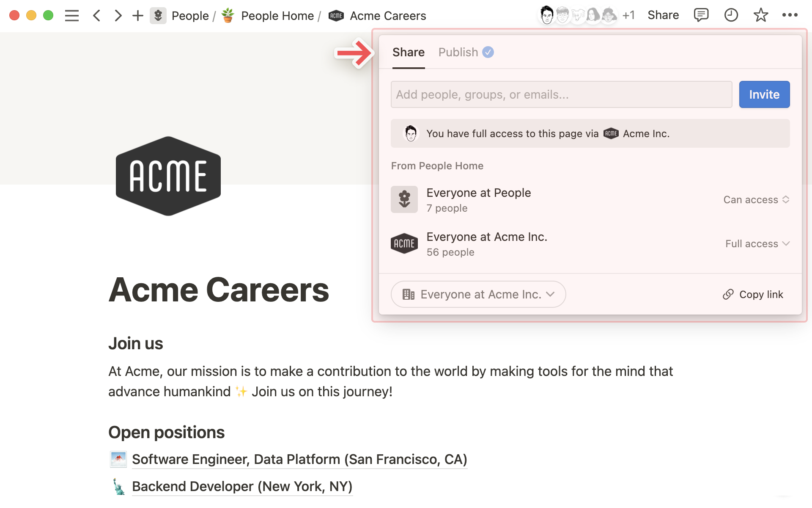Expand the Everyone at Acme Inc. link dropdown
812x508 pixels.
pos(477,294)
